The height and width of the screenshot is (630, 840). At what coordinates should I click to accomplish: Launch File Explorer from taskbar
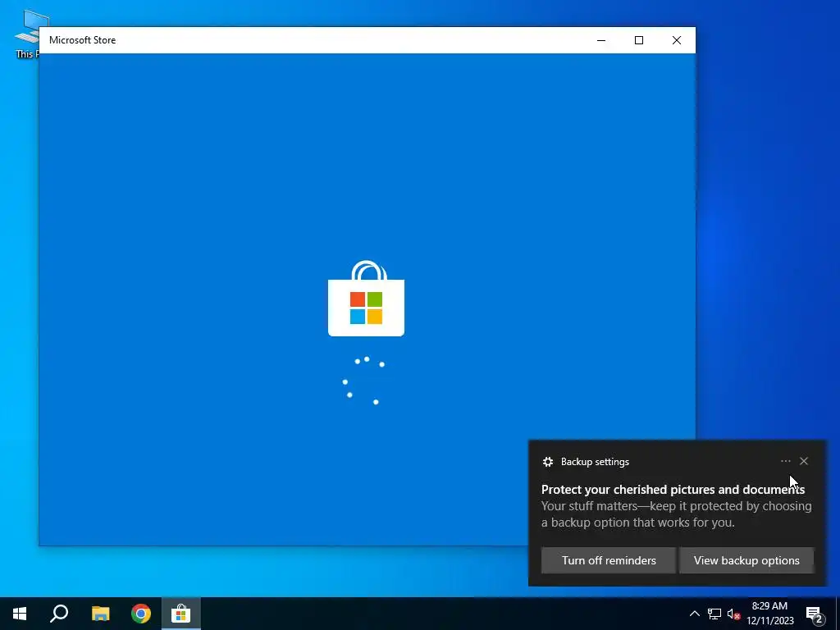tap(100, 614)
